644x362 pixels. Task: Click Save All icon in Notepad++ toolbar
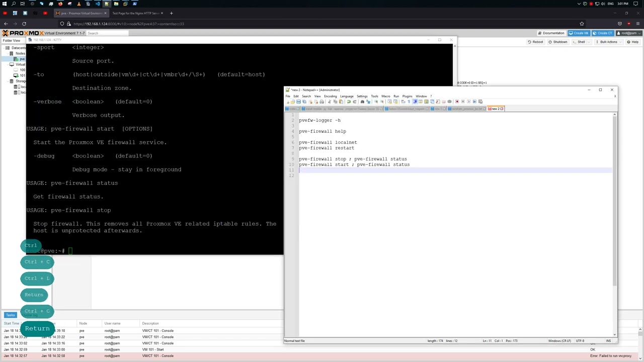pyautogui.click(x=304, y=102)
